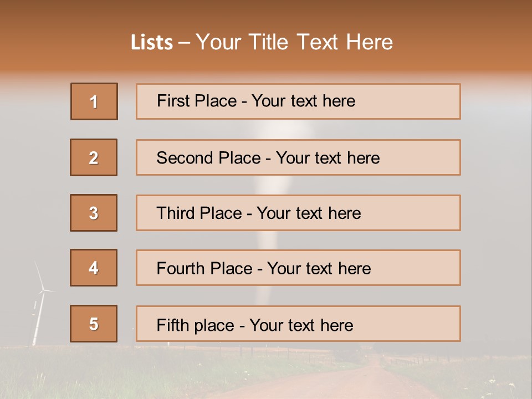Click the number 5 box

[94, 324]
